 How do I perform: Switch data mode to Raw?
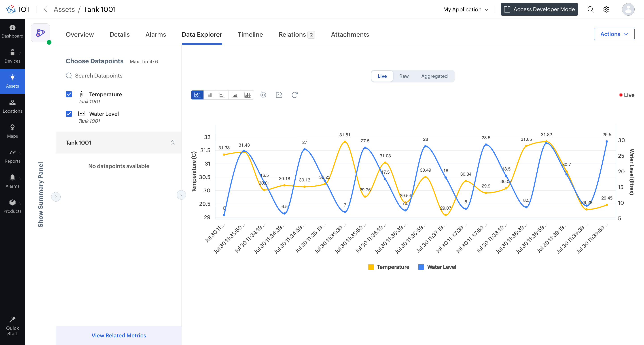404,76
